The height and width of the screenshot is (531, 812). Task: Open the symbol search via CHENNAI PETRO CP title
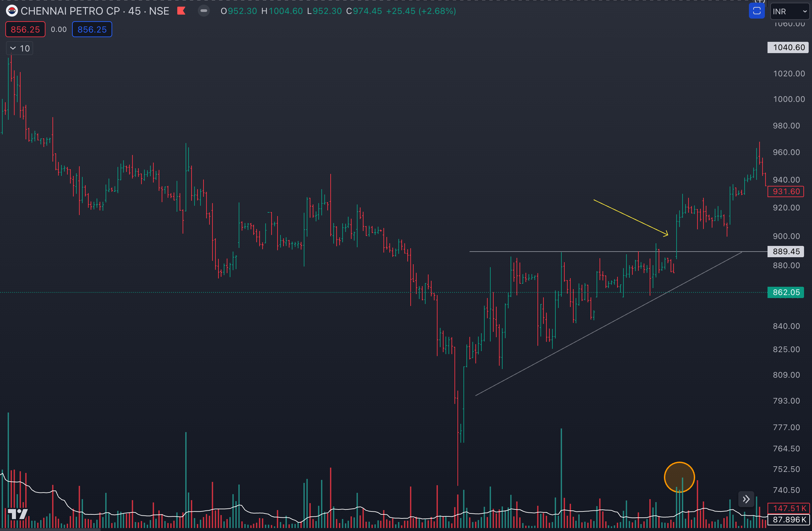(x=70, y=11)
